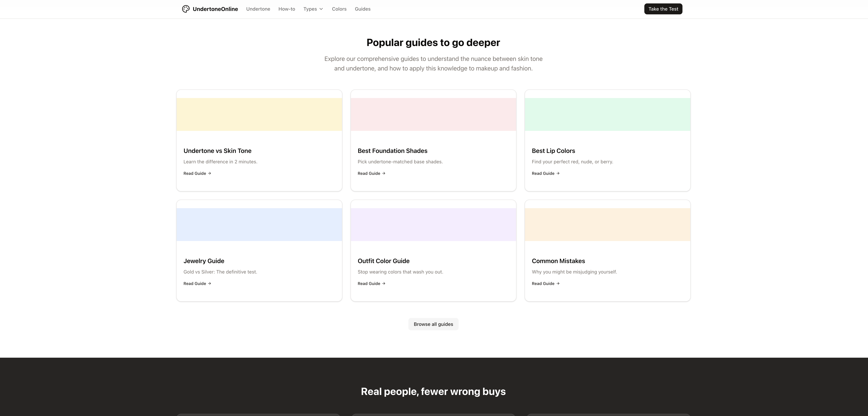Click the purple banner on Outfit Color Guide

[x=433, y=225]
